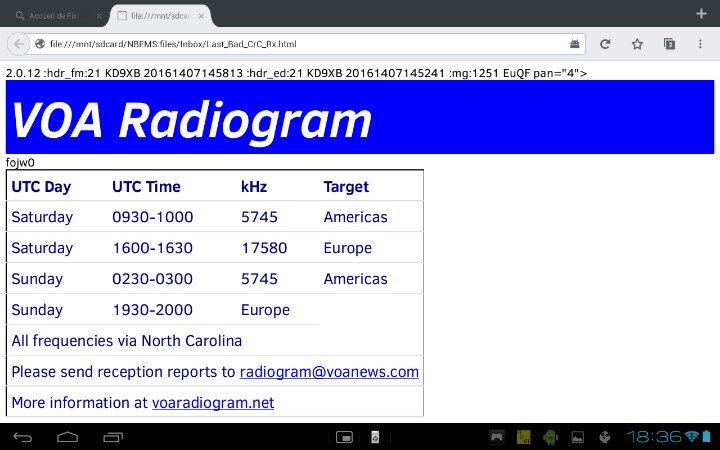Close the Accueil de Fir tab

(x=99, y=16)
